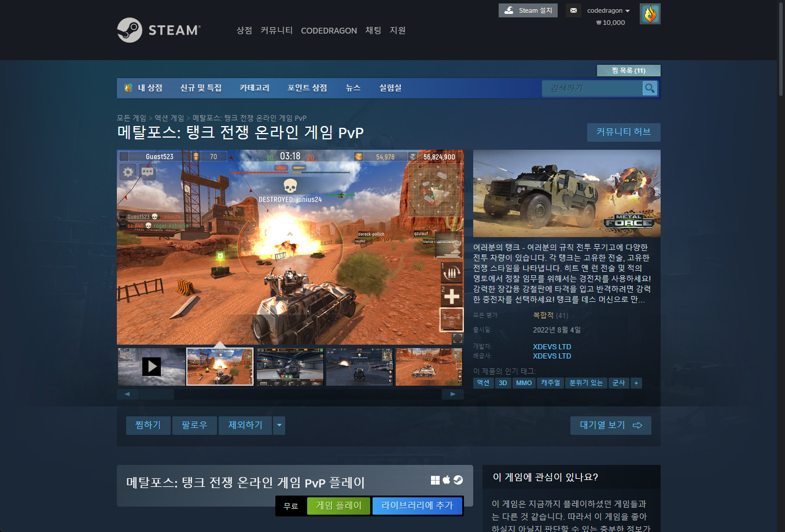The width and height of the screenshot is (785, 532).
Task: Add more tags with plus button
Action: [636, 383]
